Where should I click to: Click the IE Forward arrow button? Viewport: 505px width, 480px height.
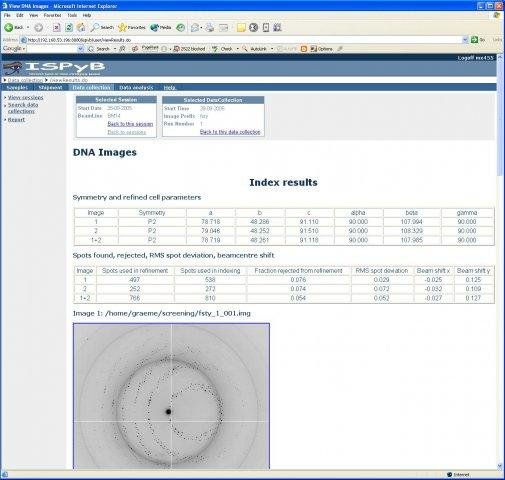(x=39, y=27)
